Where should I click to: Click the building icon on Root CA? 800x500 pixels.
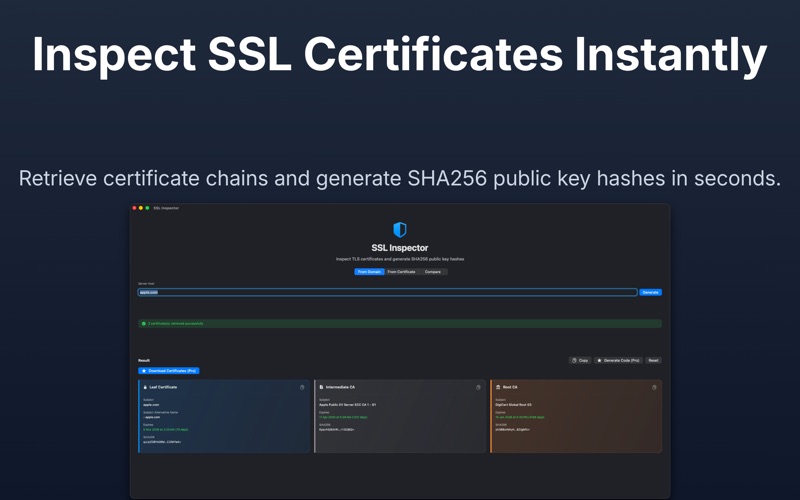[498, 387]
